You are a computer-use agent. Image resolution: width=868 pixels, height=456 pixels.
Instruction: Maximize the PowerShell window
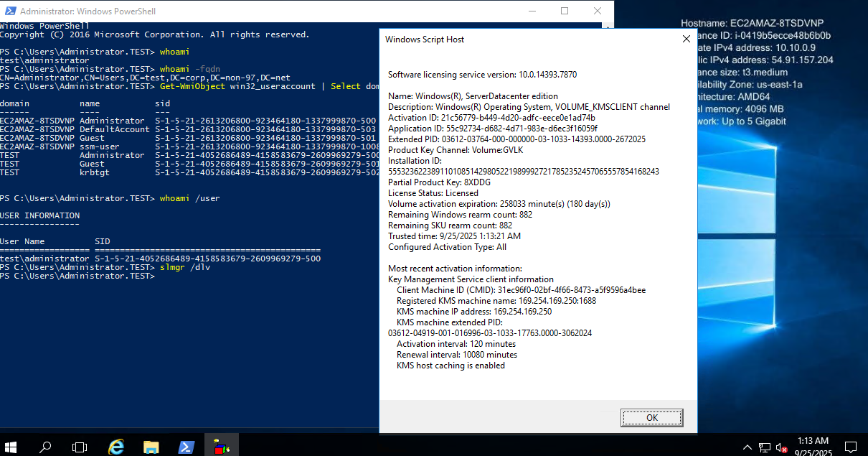coord(565,11)
